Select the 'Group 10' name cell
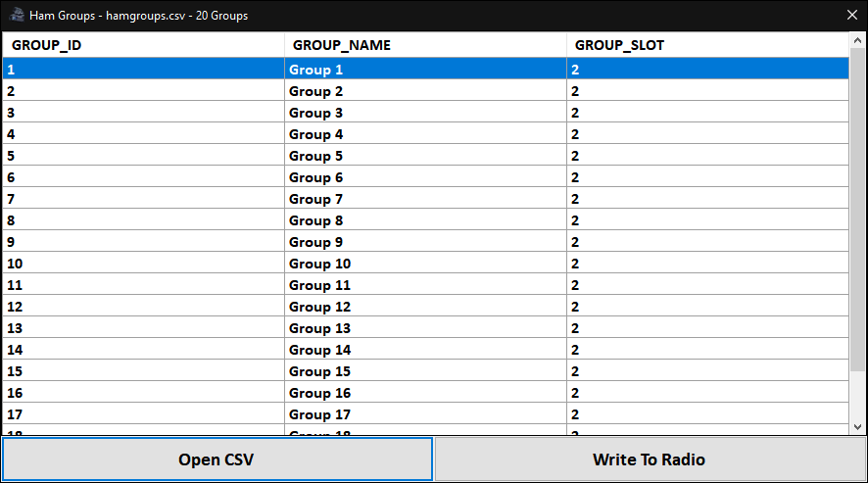The height and width of the screenshot is (483, 868). pyautogui.click(x=426, y=264)
